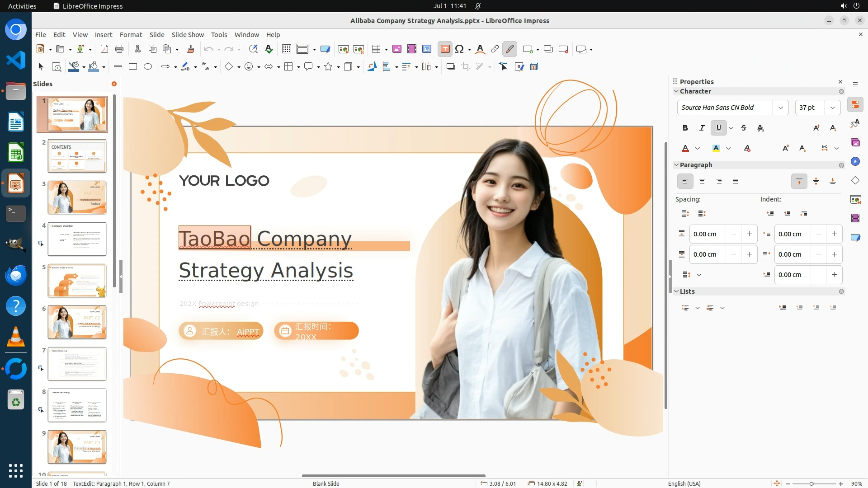Open the Format menu
This screenshot has width=868, height=488.
[x=131, y=35]
